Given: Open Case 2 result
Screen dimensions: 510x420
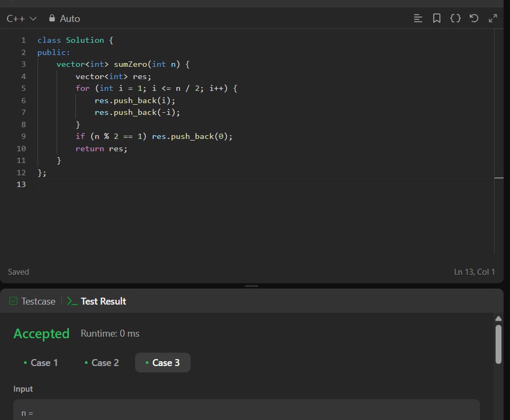Looking at the screenshot, I should coord(101,363).
